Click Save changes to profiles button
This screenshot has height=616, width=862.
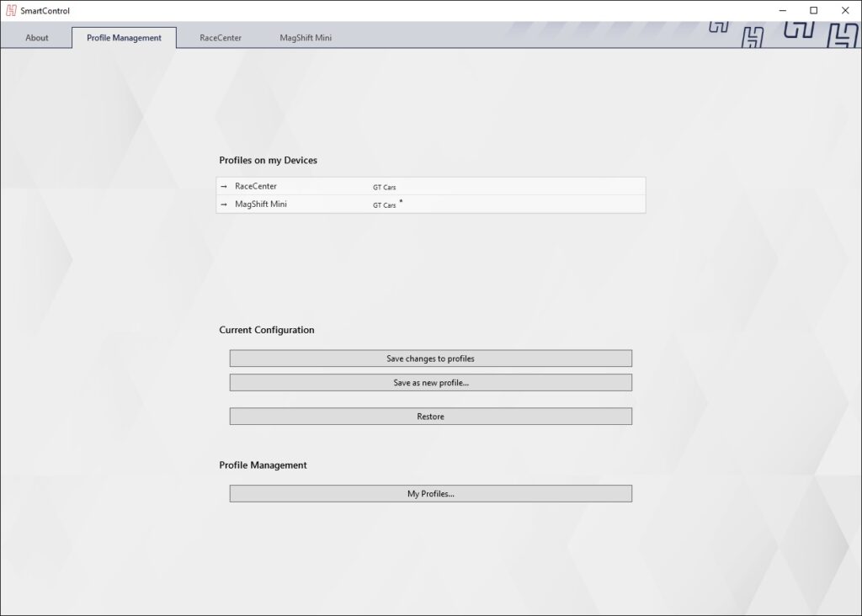(x=430, y=358)
